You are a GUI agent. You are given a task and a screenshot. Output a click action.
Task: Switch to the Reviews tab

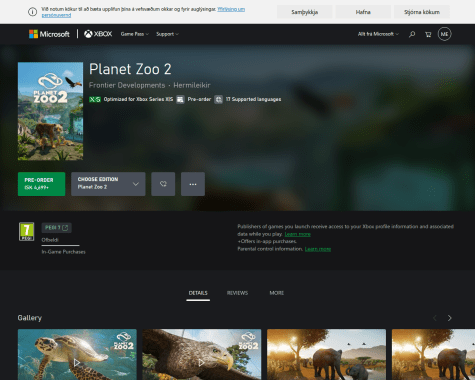coord(237,293)
